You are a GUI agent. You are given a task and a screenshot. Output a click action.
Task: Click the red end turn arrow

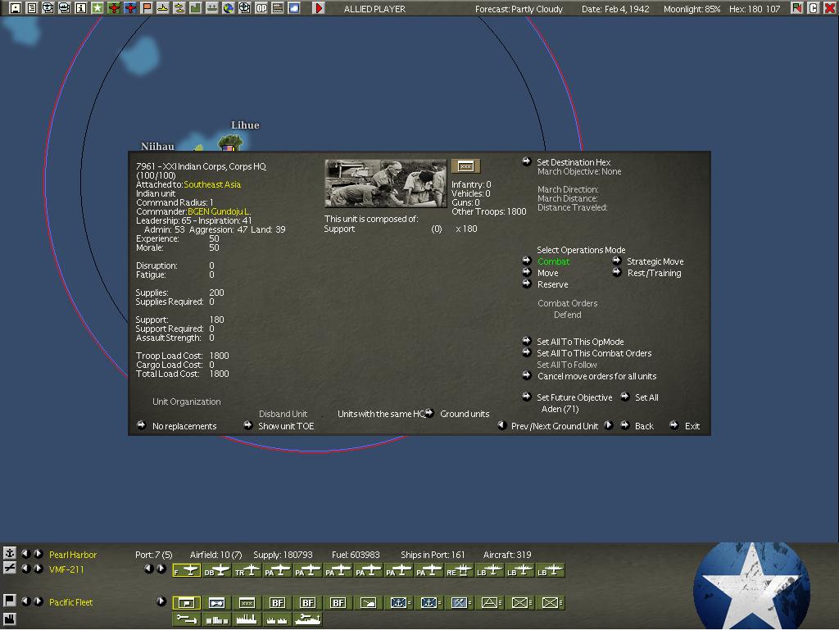319,8
